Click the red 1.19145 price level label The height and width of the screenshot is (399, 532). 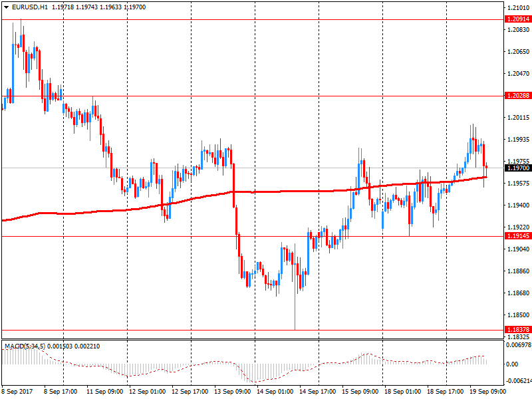[x=518, y=236]
